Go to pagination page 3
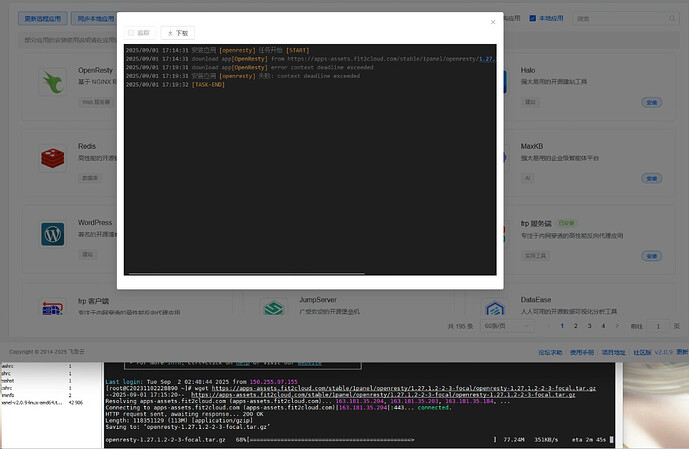This screenshot has height=449, width=689. tap(589, 326)
